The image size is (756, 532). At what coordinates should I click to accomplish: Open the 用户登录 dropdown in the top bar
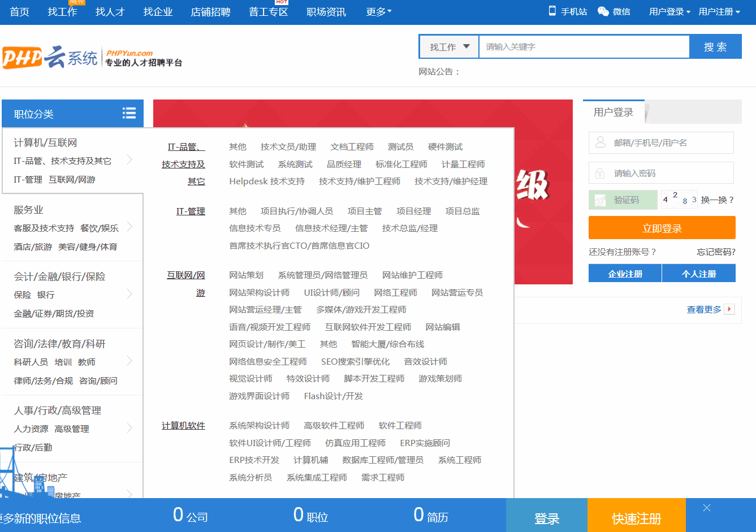point(668,11)
